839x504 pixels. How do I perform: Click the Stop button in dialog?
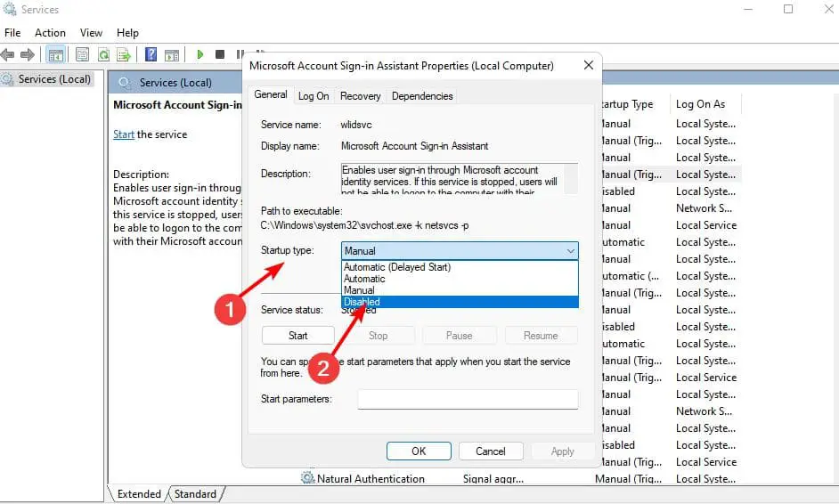(378, 336)
